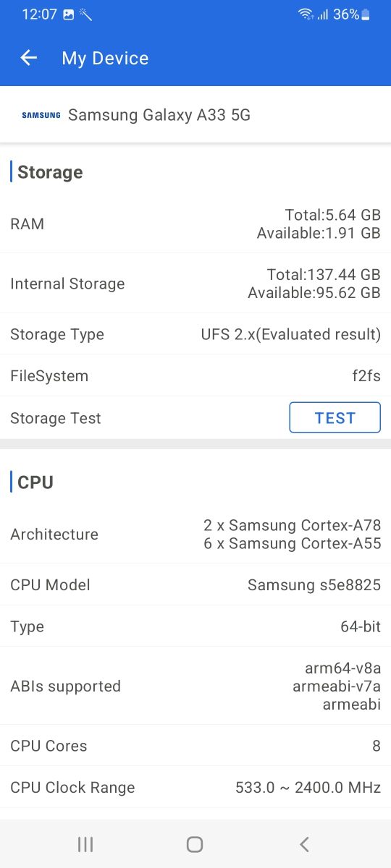Tap the image notification icon in status bar
Image resolution: width=391 pixels, height=868 pixels.
(x=69, y=14)
